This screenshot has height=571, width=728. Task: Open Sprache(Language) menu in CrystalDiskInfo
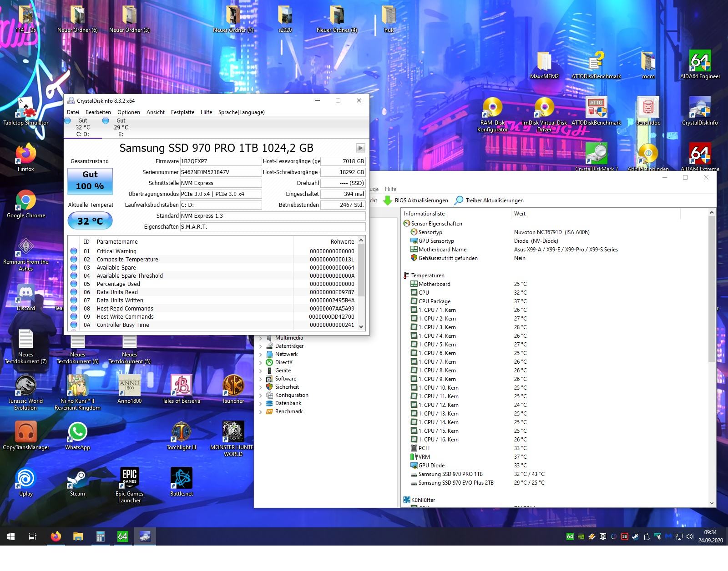pos(241,112)
